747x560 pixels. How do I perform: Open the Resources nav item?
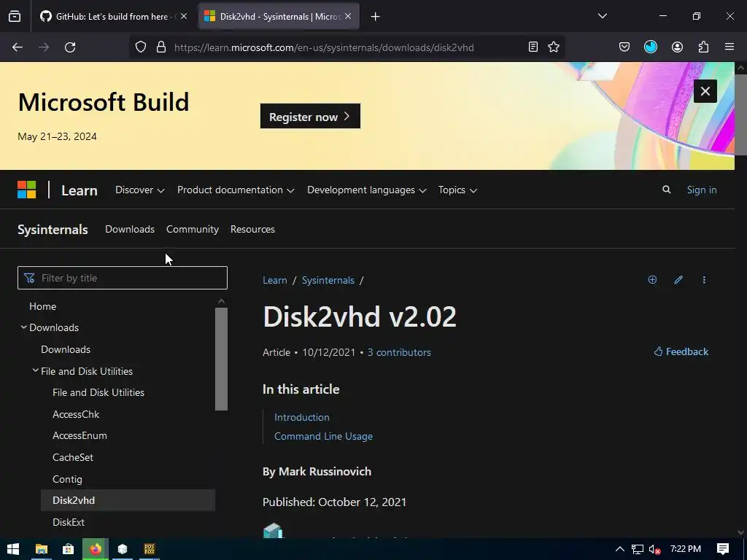coord(252,229)
